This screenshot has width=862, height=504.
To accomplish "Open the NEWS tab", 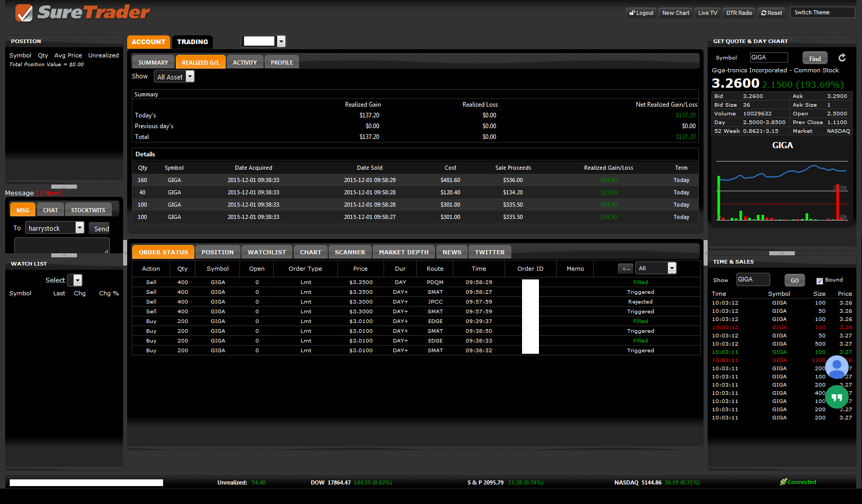I will coord(452,252).
